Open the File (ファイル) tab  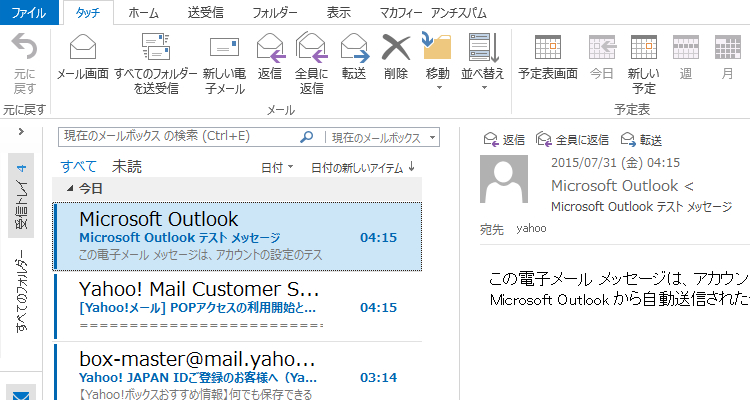(x=29, y=12)
